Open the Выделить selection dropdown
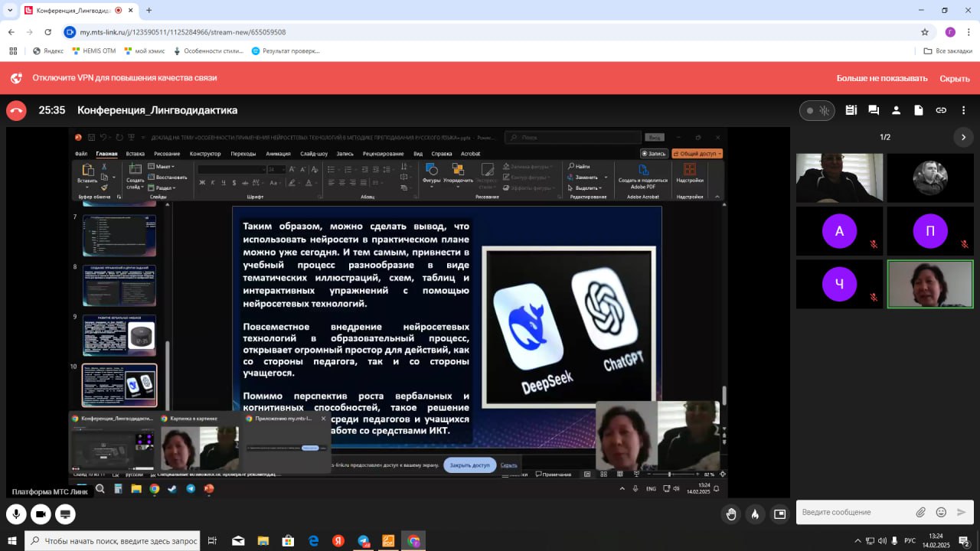Image resolution: width=980 pixels, height=551 pixels. 586,187
